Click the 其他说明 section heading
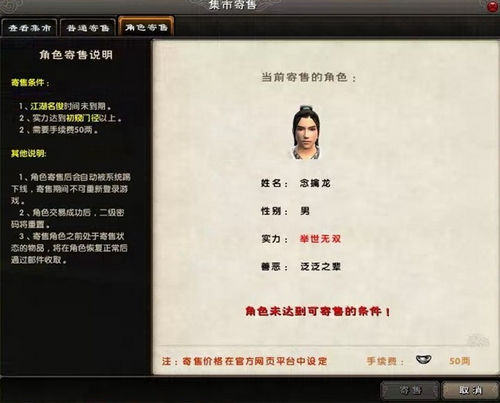The image size is (500, 403). (29, 153)
